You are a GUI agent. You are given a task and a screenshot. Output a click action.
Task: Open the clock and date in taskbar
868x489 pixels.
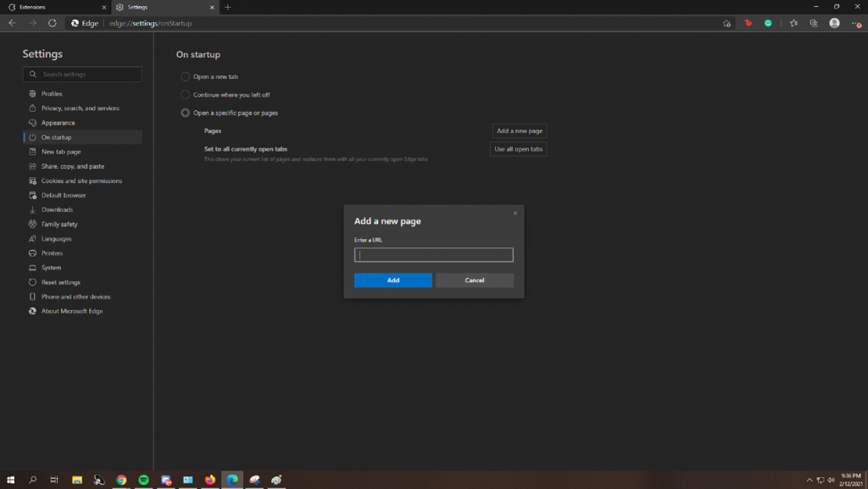pos(851,480)
